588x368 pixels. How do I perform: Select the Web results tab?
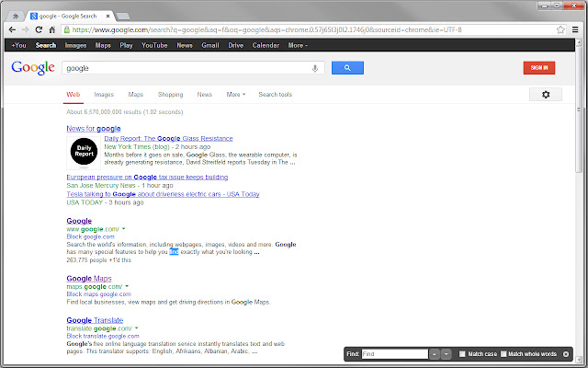click(73, 94)
